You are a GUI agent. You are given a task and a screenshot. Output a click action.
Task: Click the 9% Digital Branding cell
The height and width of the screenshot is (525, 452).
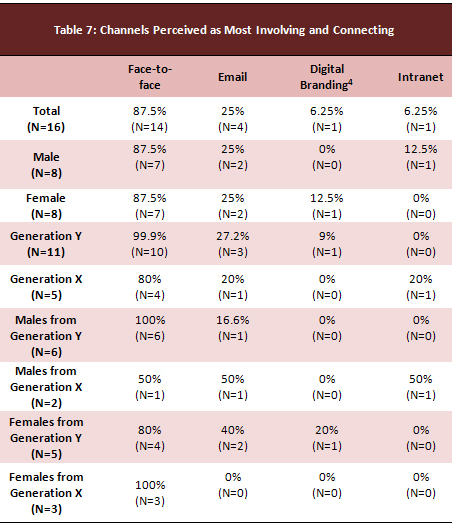click(326, 244)
